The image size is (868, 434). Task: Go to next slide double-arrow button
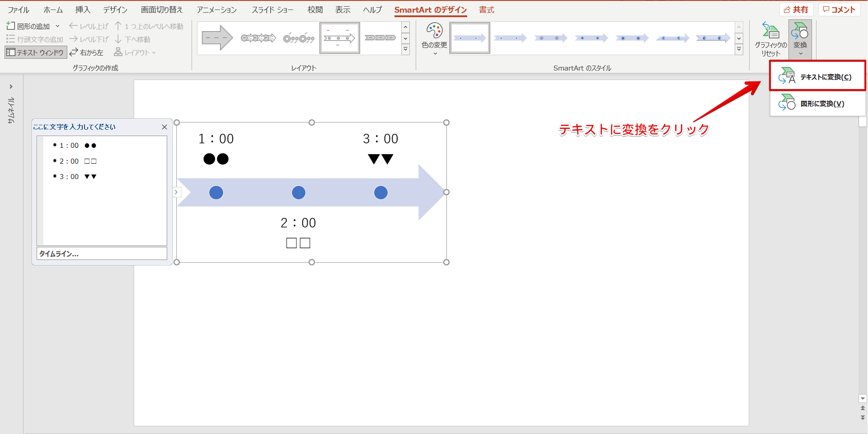(863, 418)
